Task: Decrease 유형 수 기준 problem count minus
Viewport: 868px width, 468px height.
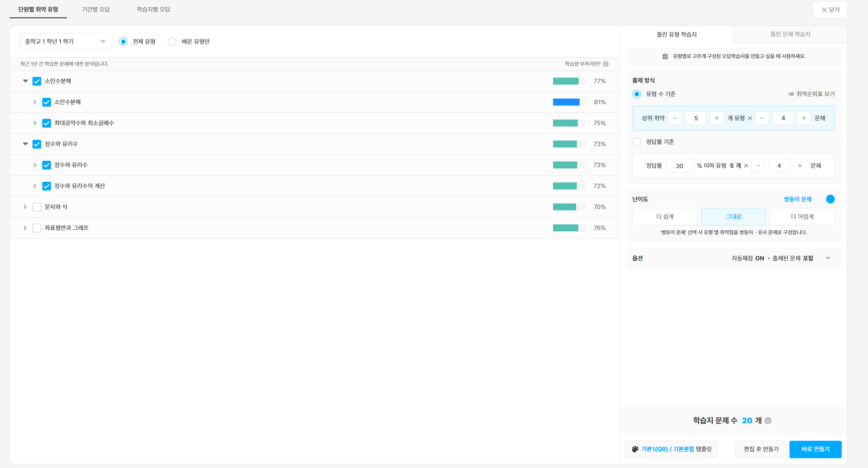Action: (762, 118)
